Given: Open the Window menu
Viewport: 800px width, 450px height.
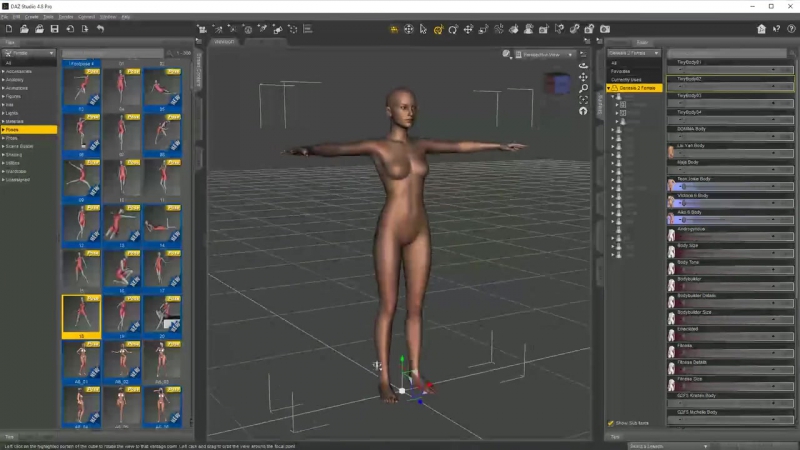Looking at the screenshot, I should [108, 17].
